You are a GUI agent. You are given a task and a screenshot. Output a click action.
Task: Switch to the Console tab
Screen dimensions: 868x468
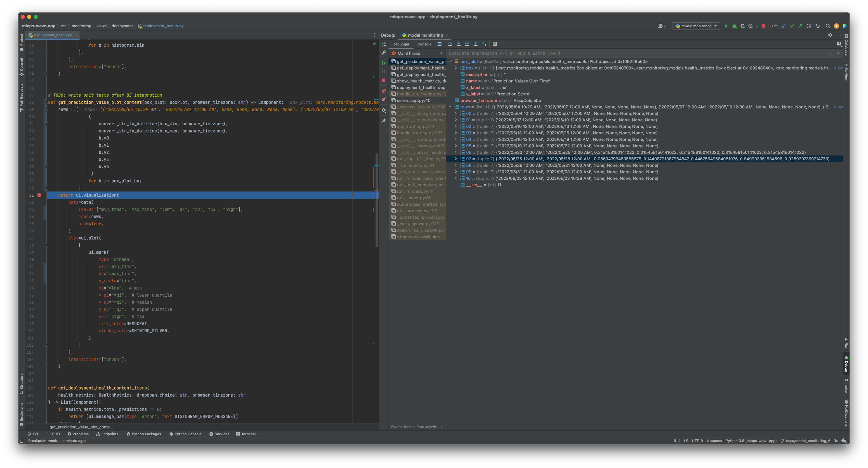[x=424, y=44]
